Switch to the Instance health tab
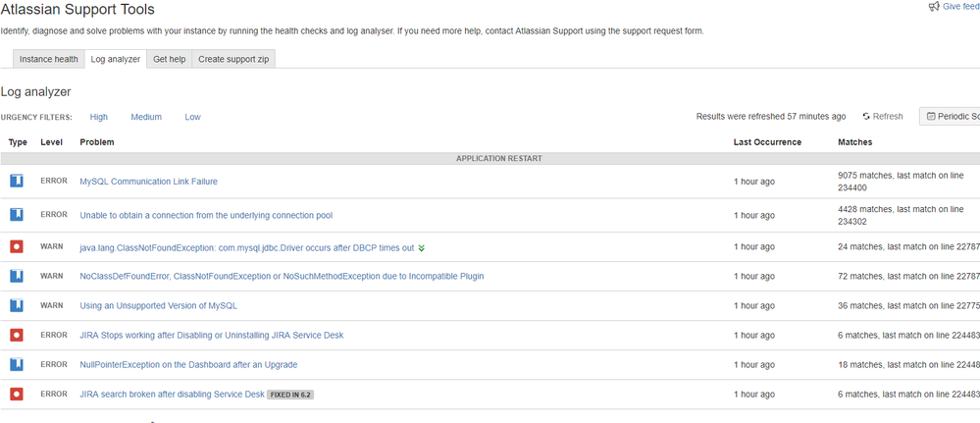Image resolution: width=980 pixels, height=423 pixels. click(49, 59)
